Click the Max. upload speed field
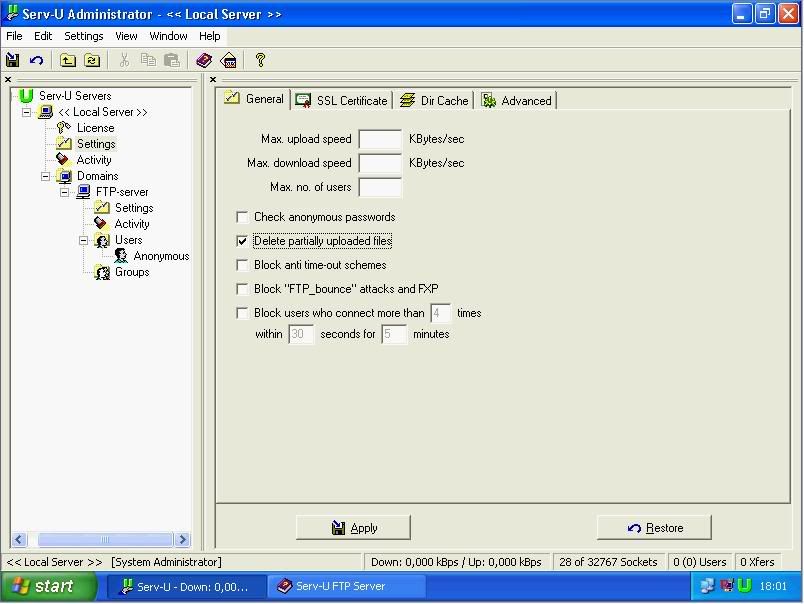Screen dimensions: 804x604 click(380, 139)
